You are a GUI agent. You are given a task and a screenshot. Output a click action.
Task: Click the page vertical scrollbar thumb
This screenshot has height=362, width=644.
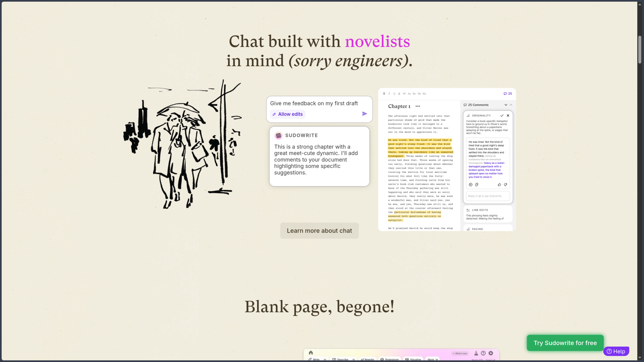(640, 50)
